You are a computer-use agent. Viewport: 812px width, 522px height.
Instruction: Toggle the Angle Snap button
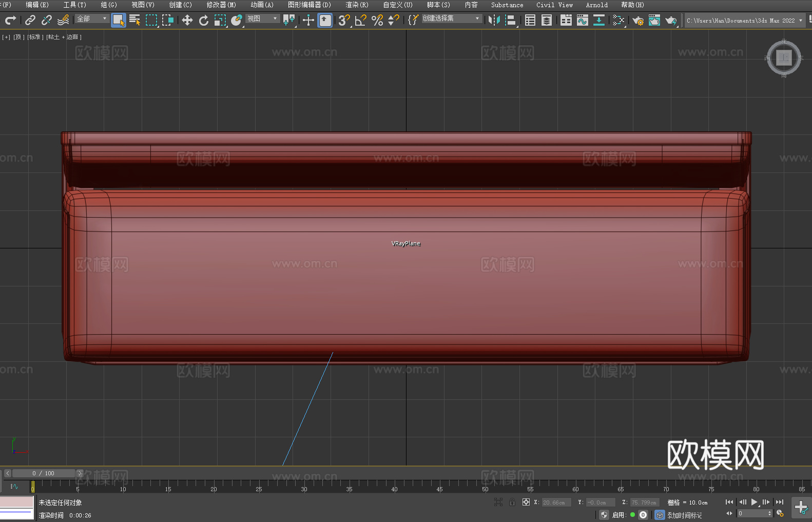point(361,20)
